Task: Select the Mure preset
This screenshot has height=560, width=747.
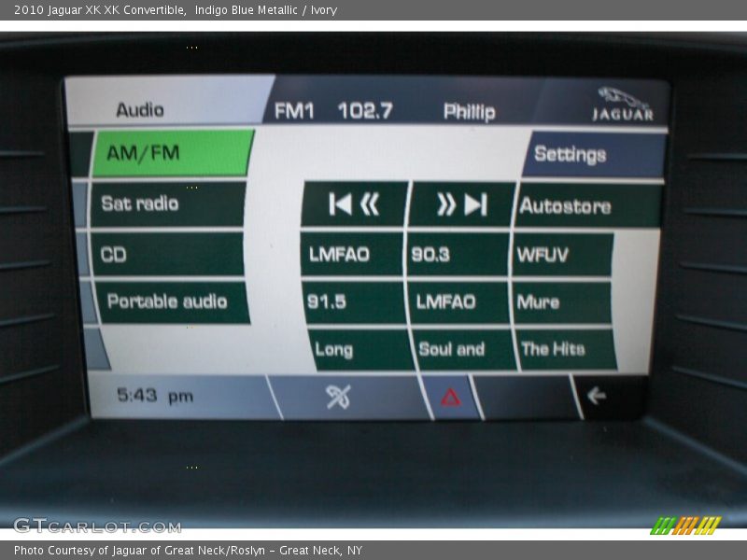Action: coord(562,301)
